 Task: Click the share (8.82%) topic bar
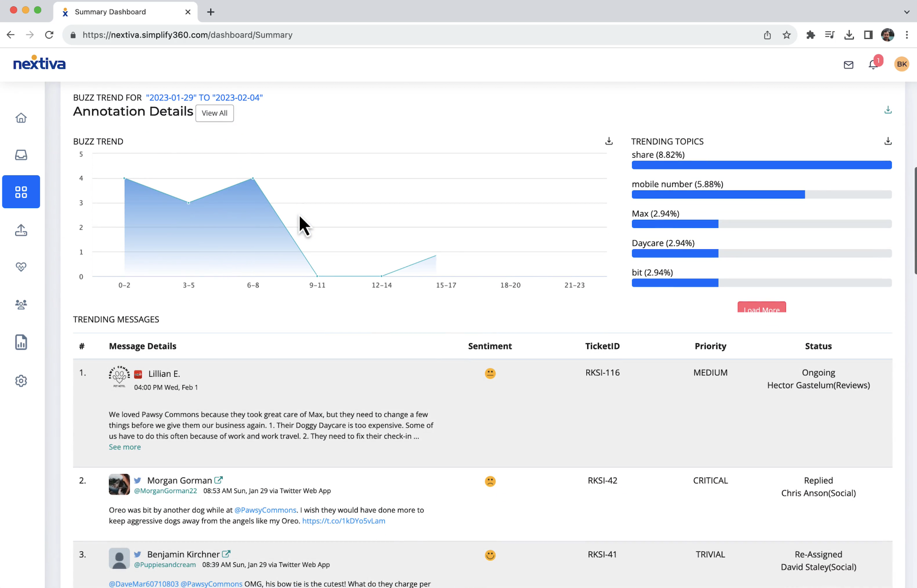[762, 165]
